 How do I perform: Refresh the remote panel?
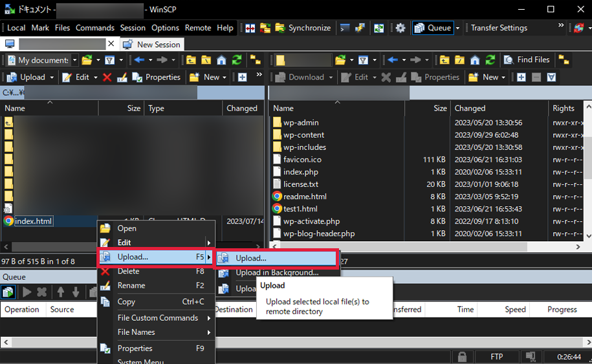tap(490, 60)
